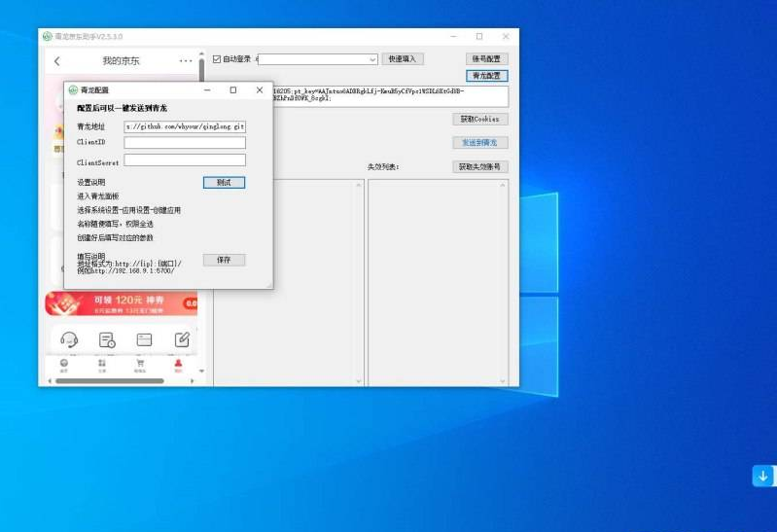Open the order history document icon
Screen dimensions: 777x532
click(107, 339)
